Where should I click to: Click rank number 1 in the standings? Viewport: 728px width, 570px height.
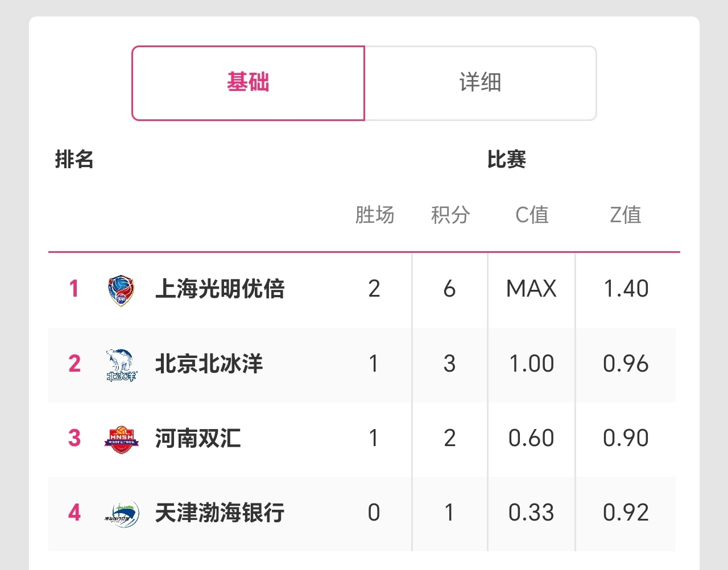(x=74, y=289)
